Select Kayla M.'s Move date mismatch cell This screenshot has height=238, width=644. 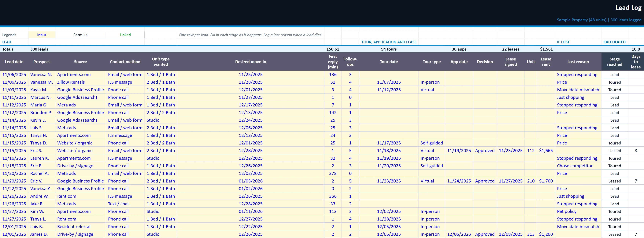point(578,90)
